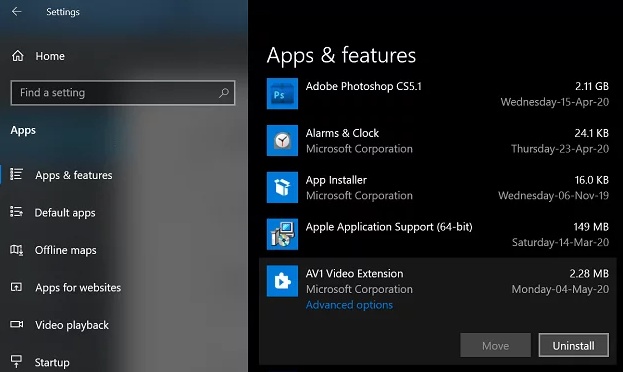Click the 2.11 GB size value

(x=592, y=86)
